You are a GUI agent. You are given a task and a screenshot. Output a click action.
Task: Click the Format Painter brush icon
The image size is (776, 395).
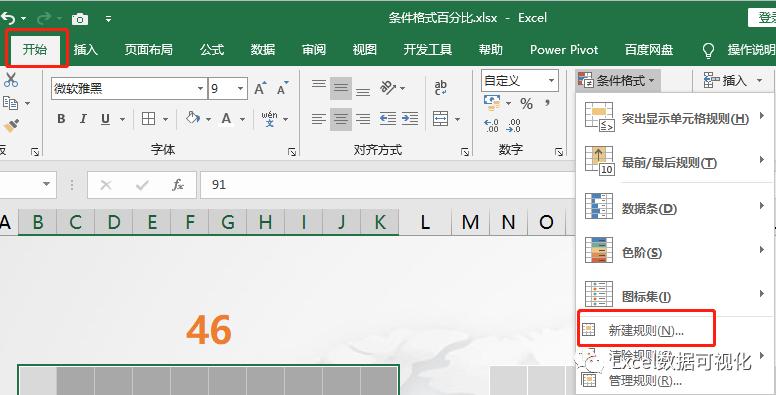(11, 125)
